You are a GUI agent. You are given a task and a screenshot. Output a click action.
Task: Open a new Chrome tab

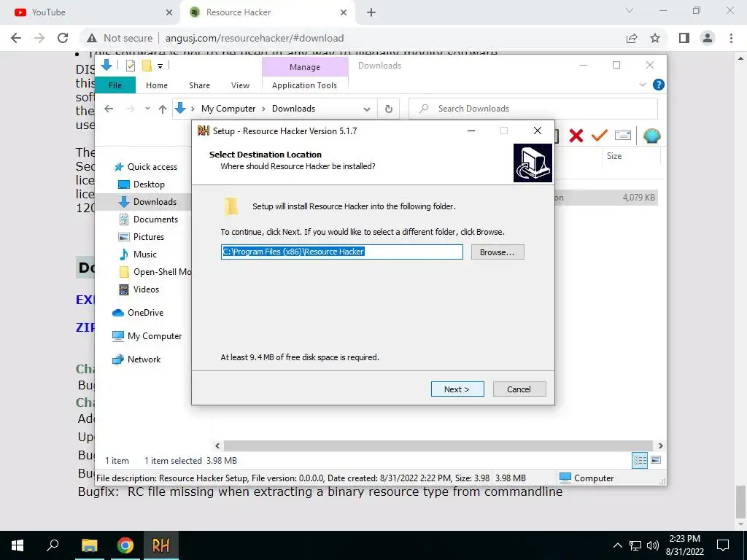(x=371, y=12)
